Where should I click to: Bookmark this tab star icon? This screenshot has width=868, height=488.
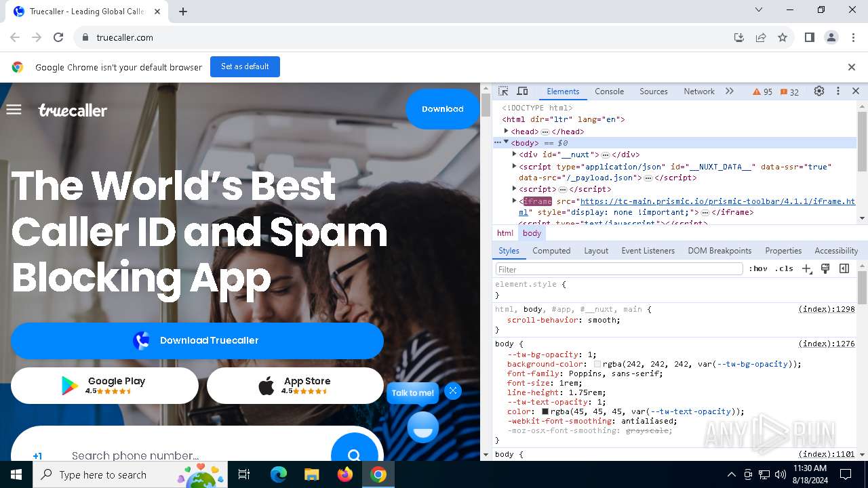(783, 37)
